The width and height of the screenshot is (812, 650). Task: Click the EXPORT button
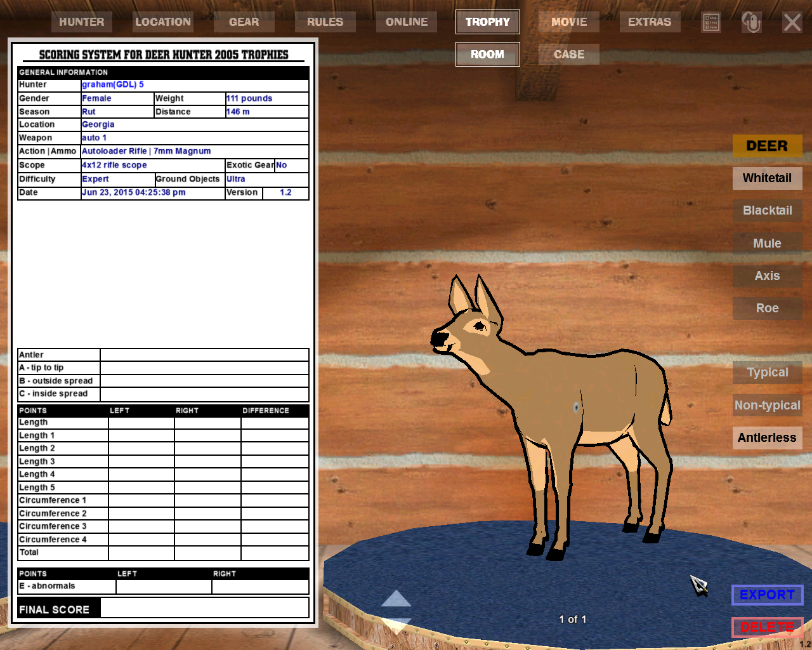(767, 595)
